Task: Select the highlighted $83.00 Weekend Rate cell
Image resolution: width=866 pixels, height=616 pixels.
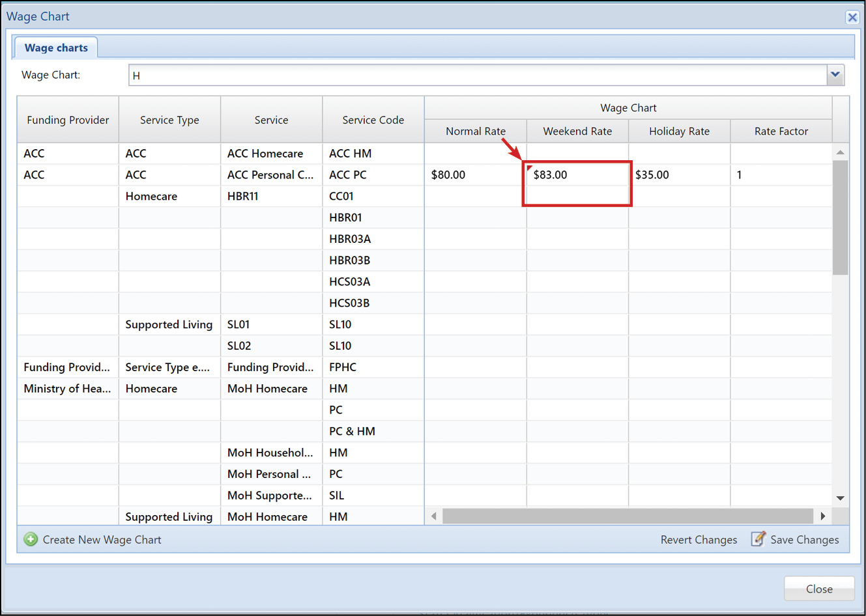Action: coord(577,175)
